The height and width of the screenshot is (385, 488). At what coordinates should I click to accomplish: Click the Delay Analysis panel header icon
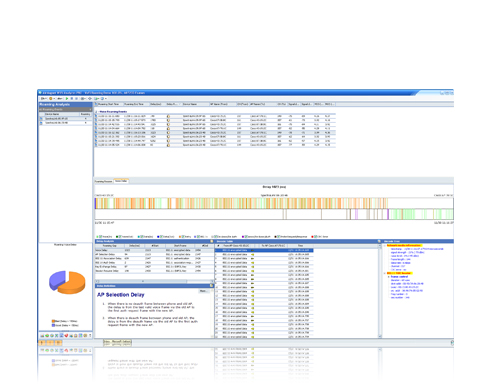point(211,241)
